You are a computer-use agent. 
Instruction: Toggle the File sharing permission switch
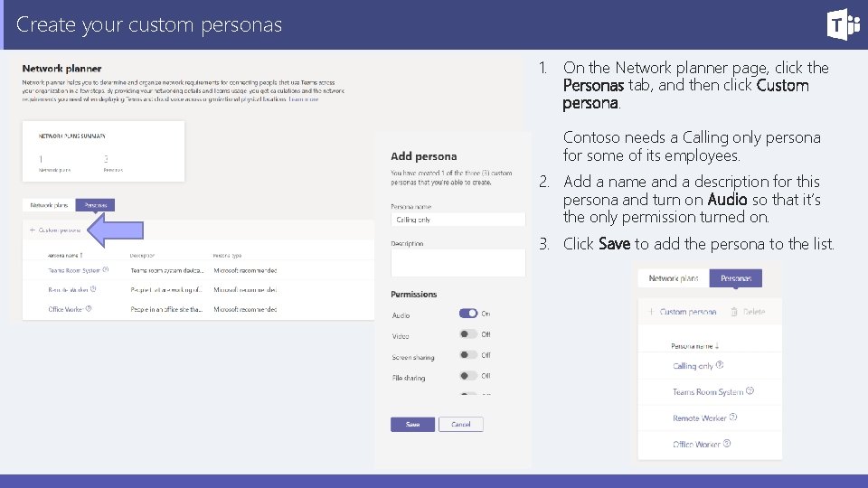pyautogui.click(x=468, y=376)
